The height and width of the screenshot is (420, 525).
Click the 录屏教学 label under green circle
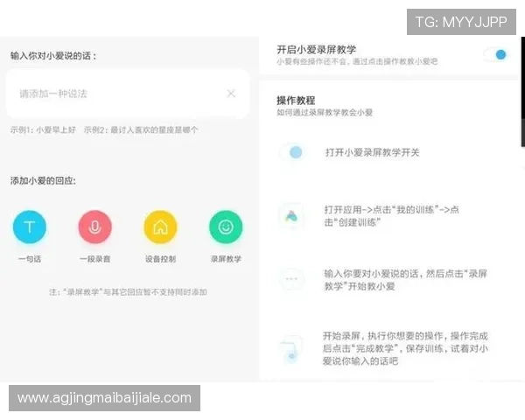point(226,259)
